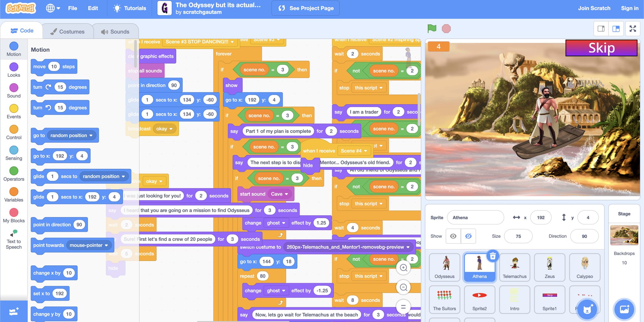This screenshot has width=644, height=322.
Task: Select the Intro sprite
Action: tap(514, 299)
